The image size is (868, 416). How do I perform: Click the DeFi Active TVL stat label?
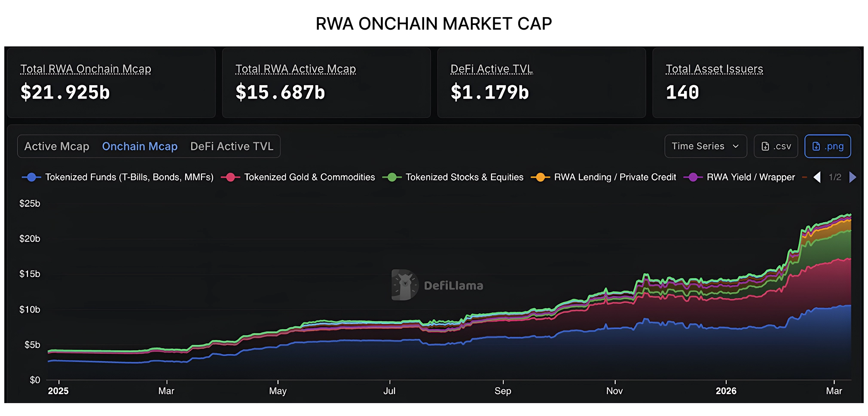[x=492, y=69]
